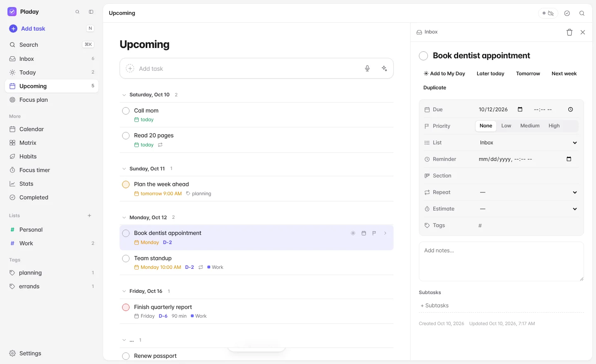Delete task with the trash icon
This screenshot has width=596, height=364.
(570, 32)
